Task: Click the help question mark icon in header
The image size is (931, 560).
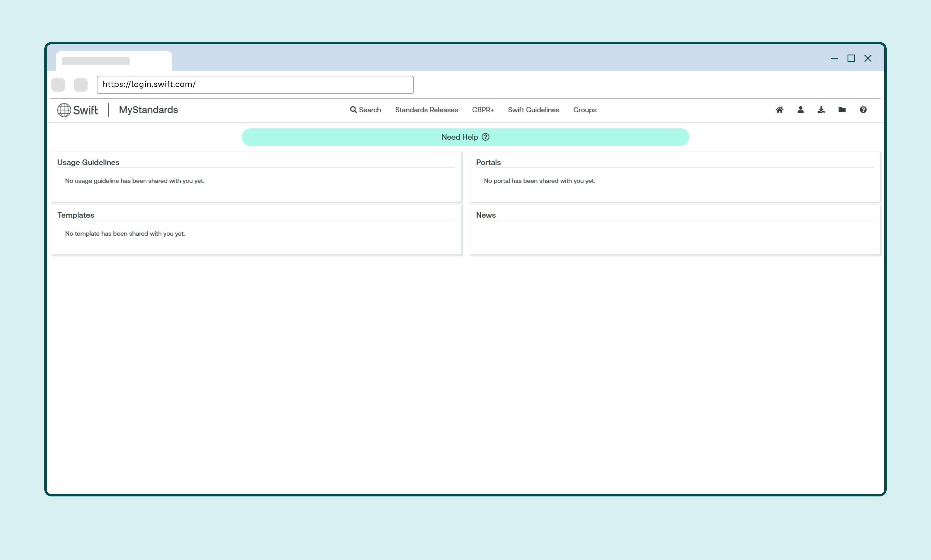Action: click(x=863, y=110)
